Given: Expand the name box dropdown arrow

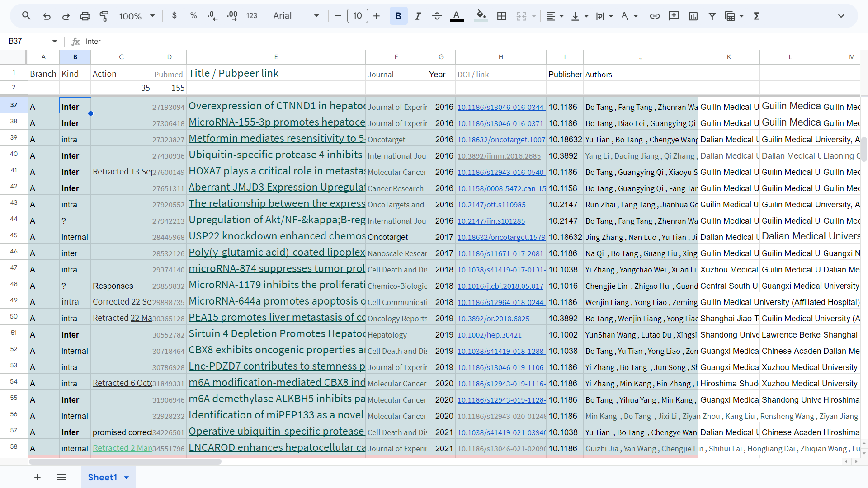Looking at the screenshot, I should click(55, 41).
